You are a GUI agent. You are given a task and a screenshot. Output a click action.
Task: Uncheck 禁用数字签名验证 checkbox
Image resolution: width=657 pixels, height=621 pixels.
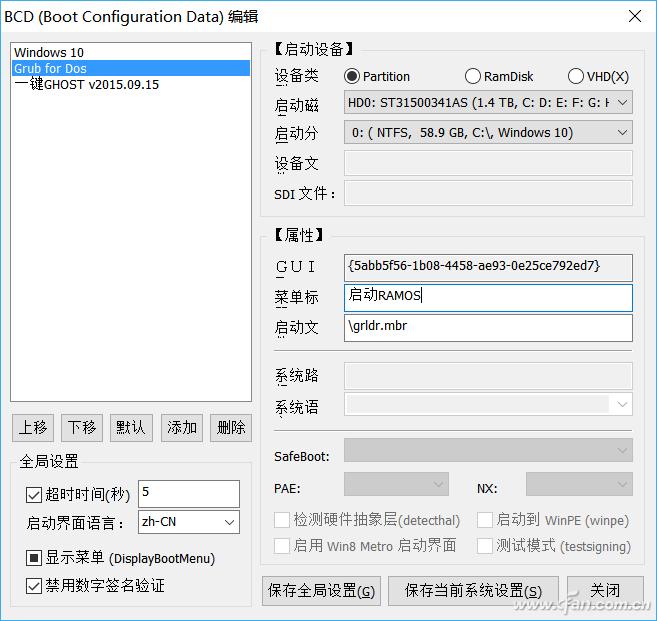[33, 585]
